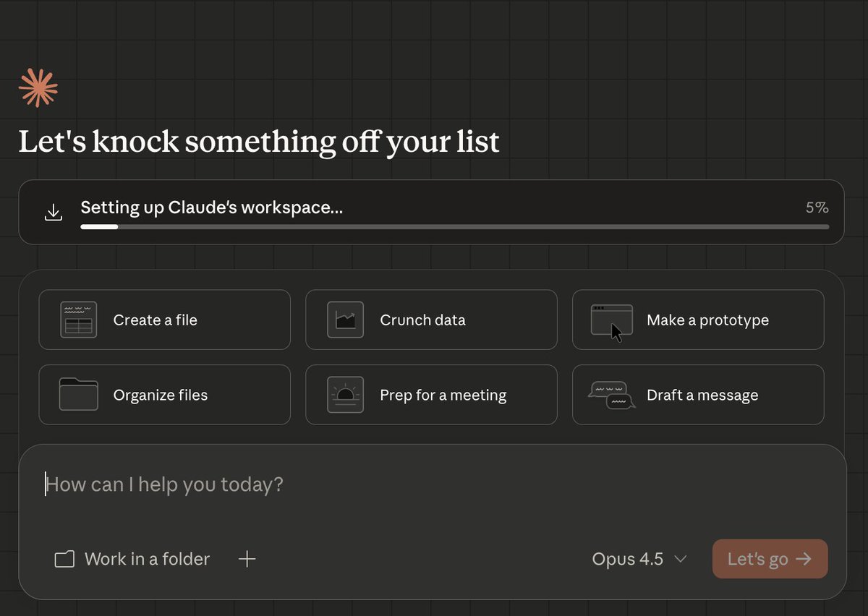Click the workspace setup progress bar
The width and height of the screenshot is (868, 616).
tap(454, 227)
